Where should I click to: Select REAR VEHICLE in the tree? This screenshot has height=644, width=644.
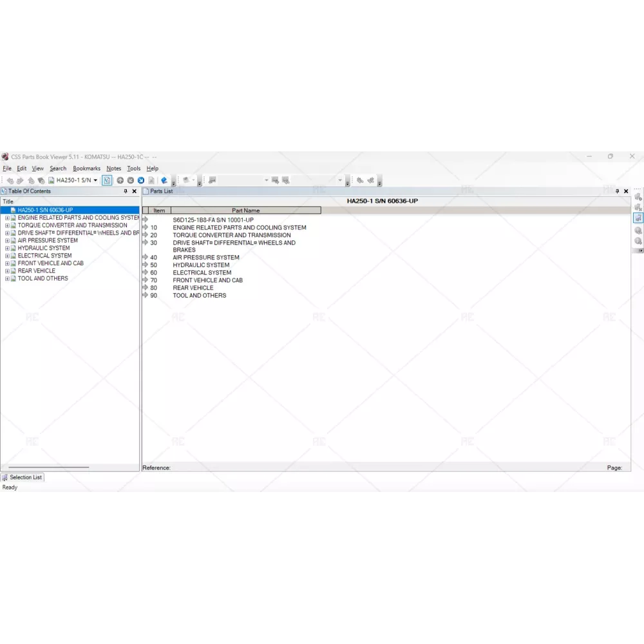36,271
